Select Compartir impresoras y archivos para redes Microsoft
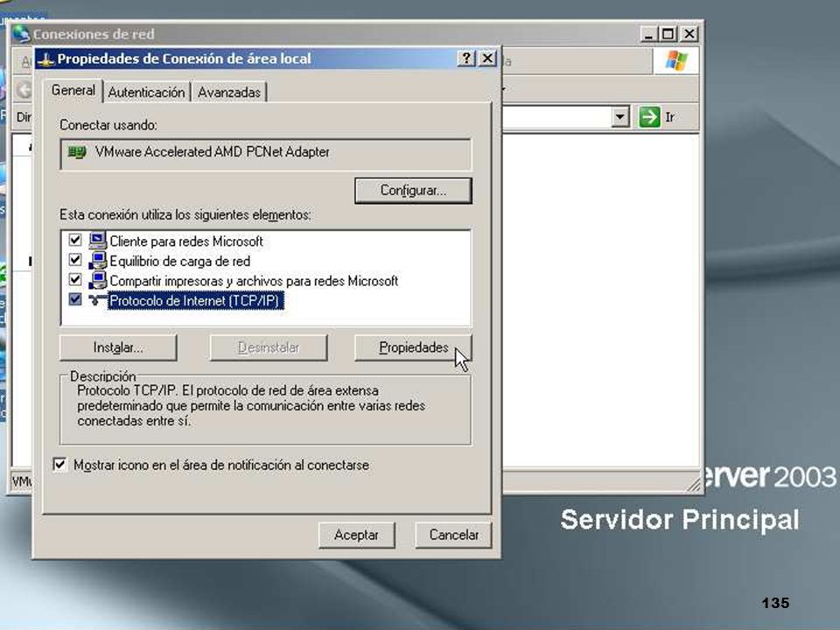 [x=254, y=281]
